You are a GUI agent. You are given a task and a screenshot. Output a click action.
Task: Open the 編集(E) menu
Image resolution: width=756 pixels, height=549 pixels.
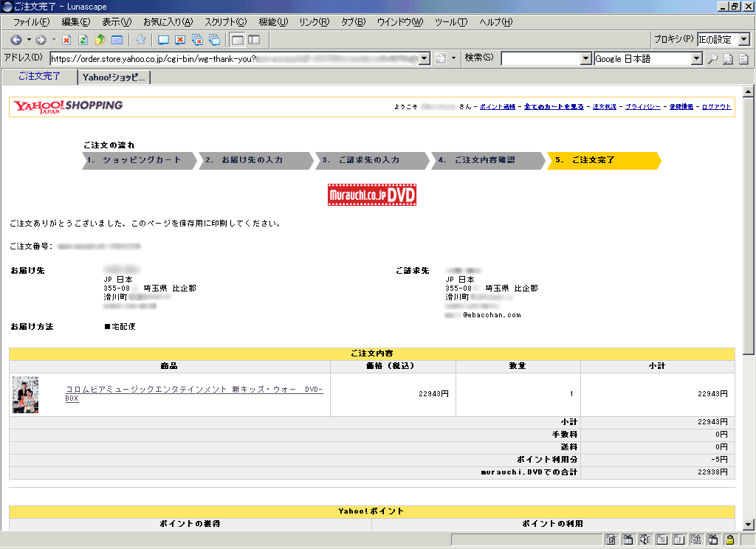pos(76,22)
